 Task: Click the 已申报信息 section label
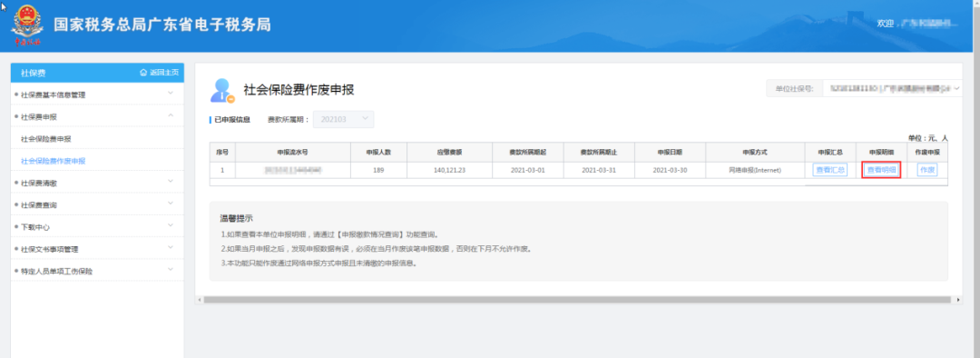coord(232,119)
